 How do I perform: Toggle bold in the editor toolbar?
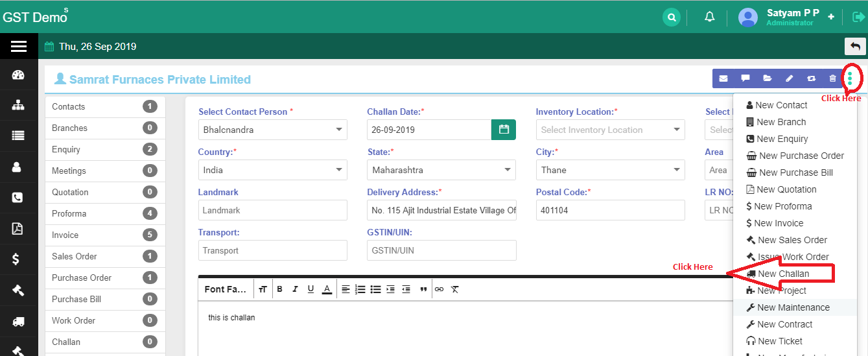click(x=279, y=289)
